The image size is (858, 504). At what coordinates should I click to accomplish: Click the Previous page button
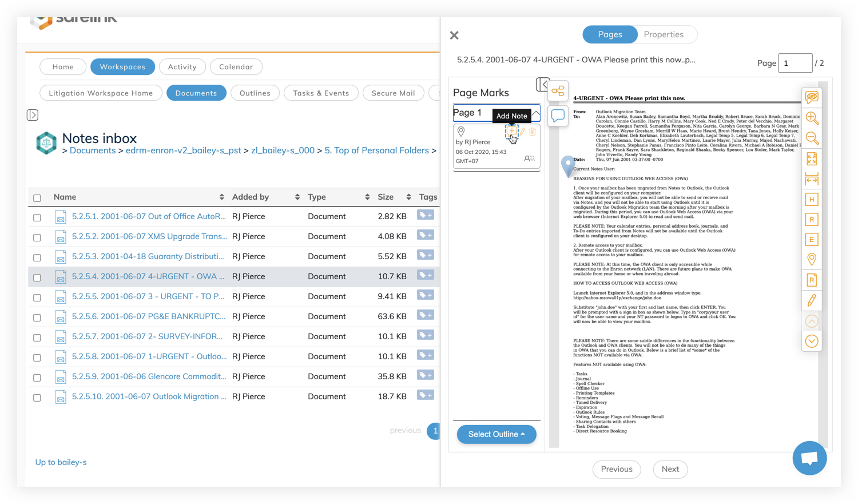[617, 469]
